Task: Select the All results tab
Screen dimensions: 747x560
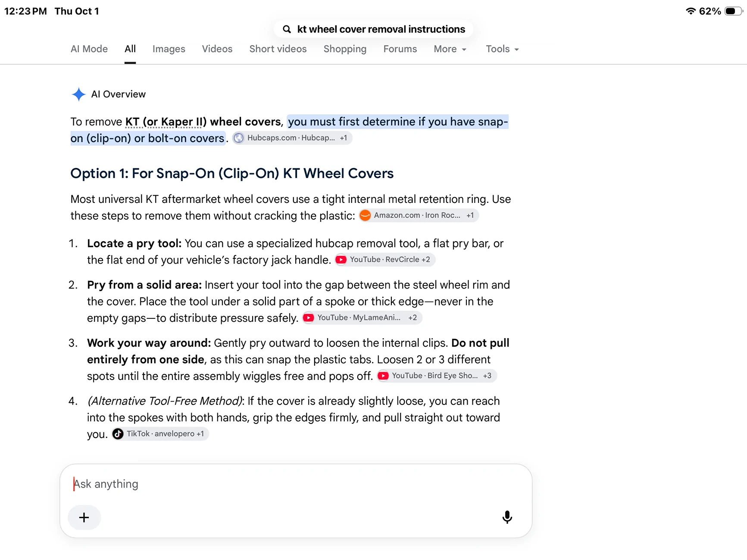Action: click(130, 49)
